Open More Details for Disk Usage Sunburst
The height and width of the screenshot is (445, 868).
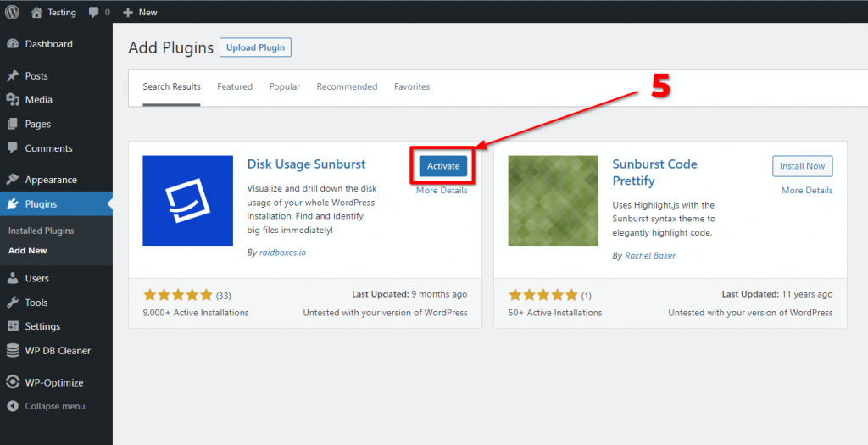(442, 191)
